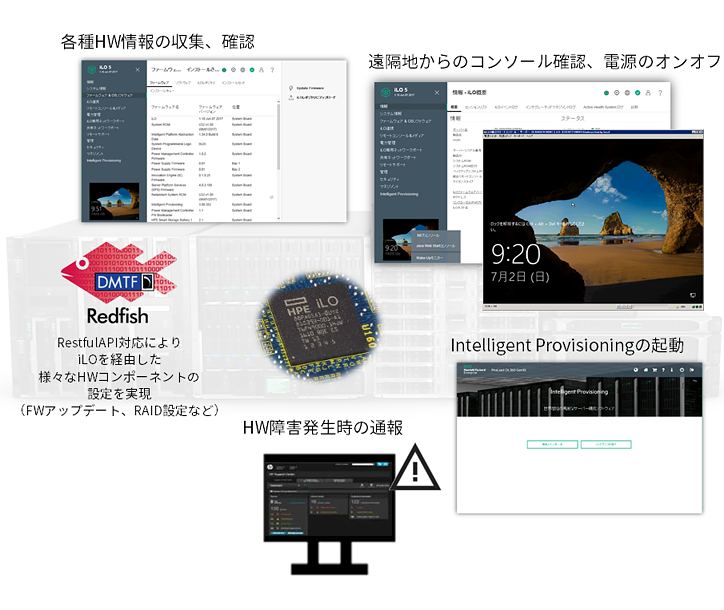Select the セッションリスト tab

coord(476,107)
